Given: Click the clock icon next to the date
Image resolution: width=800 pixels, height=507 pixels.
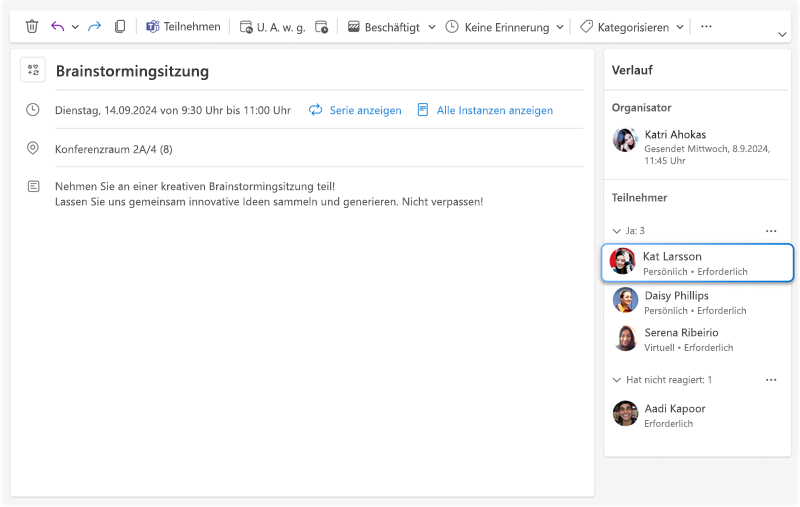Looking at the screenshot, I should [x=33, y=110].
